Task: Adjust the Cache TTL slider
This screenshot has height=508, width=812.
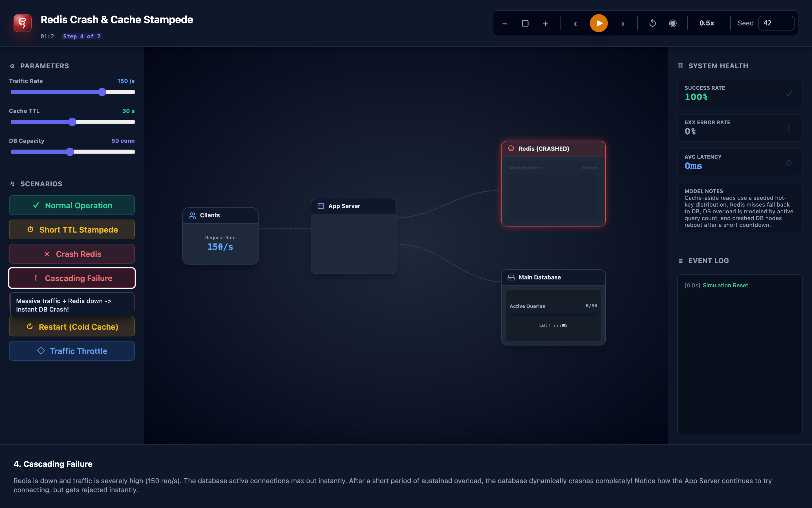Action: 73,122
